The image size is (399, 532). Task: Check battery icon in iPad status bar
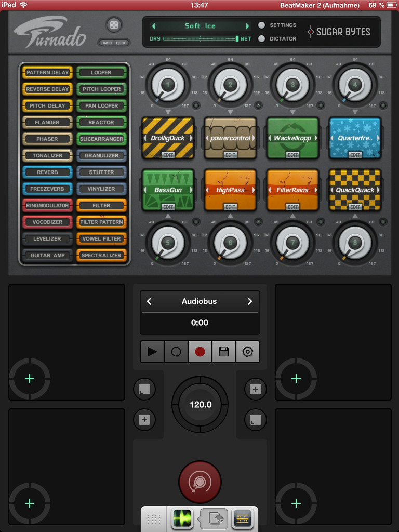point(391,5)
